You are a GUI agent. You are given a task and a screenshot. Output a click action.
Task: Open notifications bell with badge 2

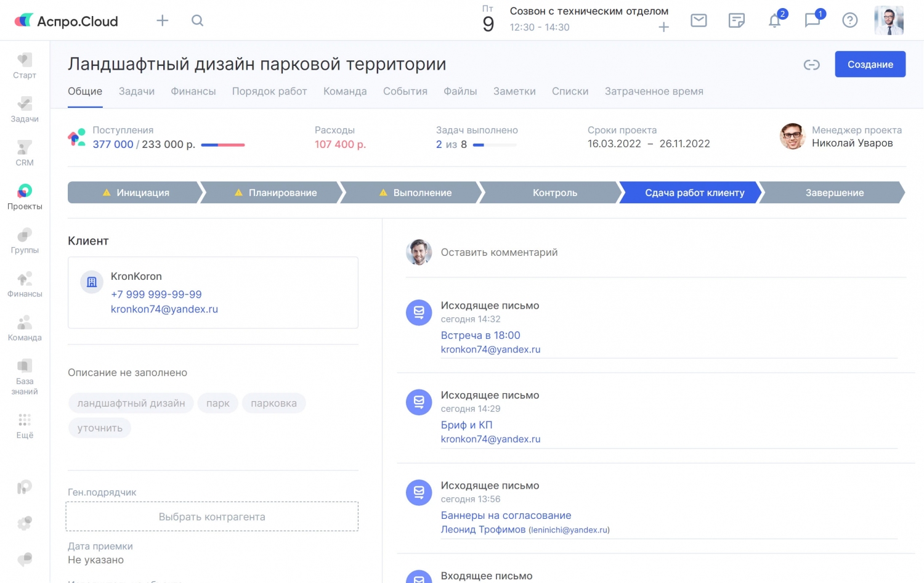(x=775, y=20)
